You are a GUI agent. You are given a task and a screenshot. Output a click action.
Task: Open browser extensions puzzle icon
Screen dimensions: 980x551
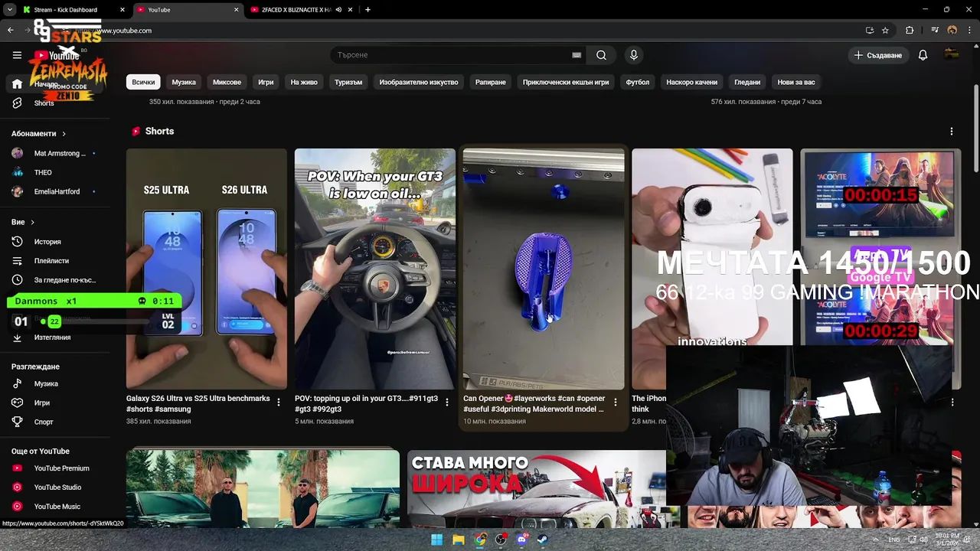(x=910, y=31)
